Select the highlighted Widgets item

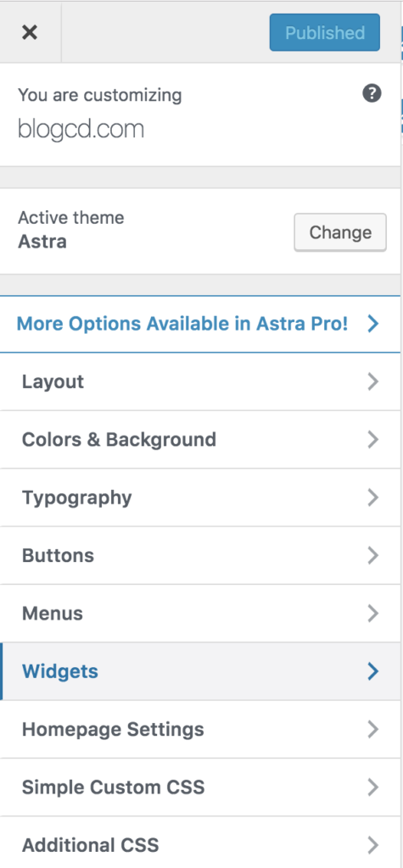(199, 671)
